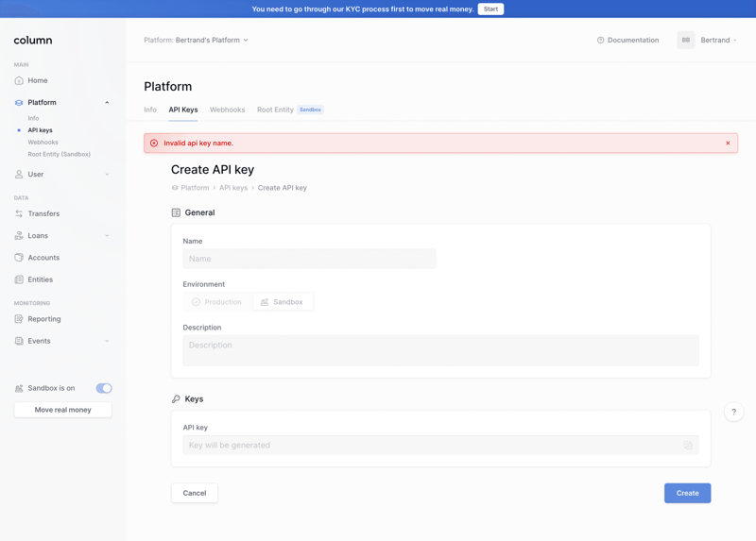Click the Entities sidebar icon
The image size is (756, 541).
point(19,279)
